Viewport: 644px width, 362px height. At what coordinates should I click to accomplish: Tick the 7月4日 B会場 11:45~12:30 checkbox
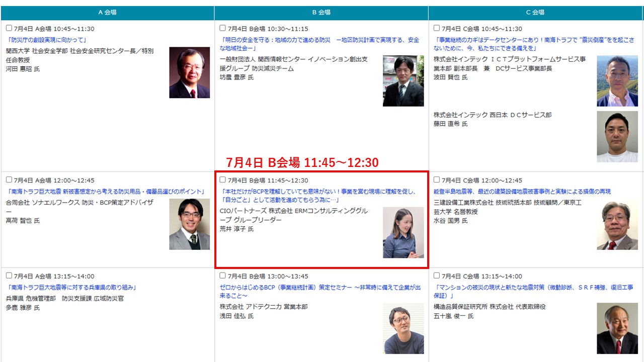click(x=223, y=179)
